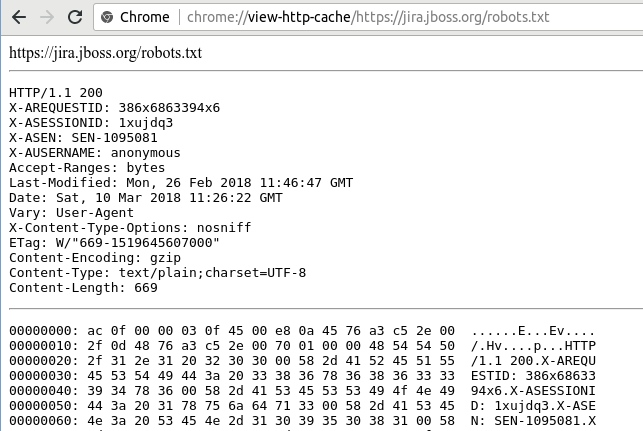Click the ETag header line
The image size is (643, 431).
(114, 243)
